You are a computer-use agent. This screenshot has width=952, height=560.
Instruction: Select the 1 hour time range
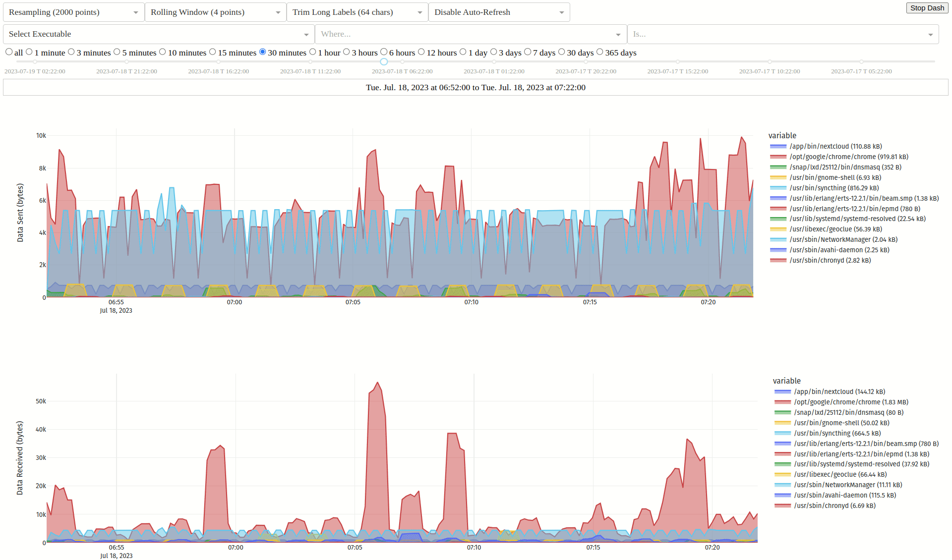(313, 52)
